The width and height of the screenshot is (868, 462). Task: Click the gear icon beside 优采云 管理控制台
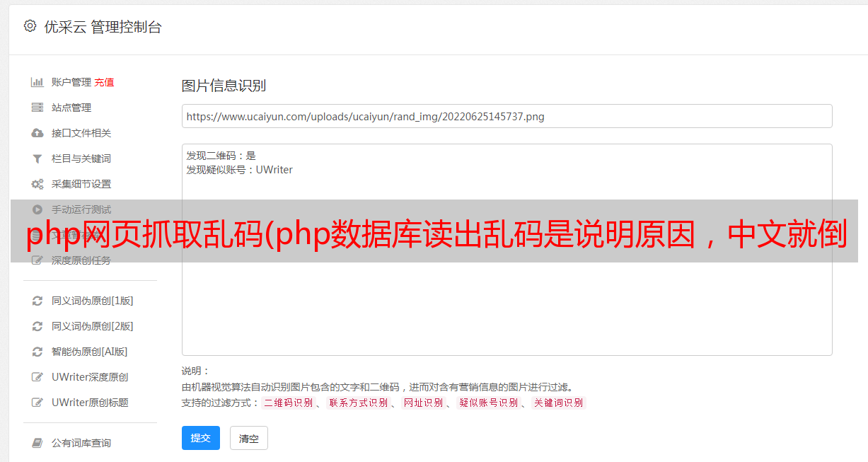30,26
